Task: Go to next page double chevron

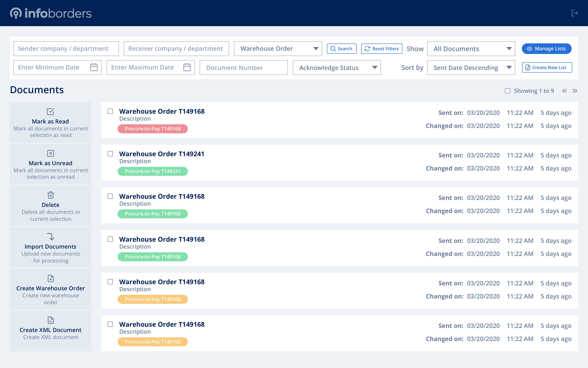Action: [575, 91]
